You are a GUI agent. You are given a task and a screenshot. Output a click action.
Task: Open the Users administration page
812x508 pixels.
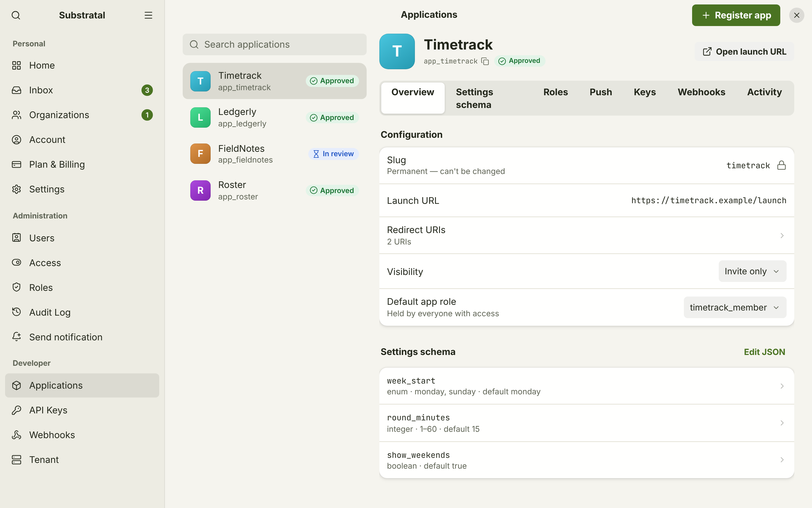pyautogui.click(x=82, y=238)
